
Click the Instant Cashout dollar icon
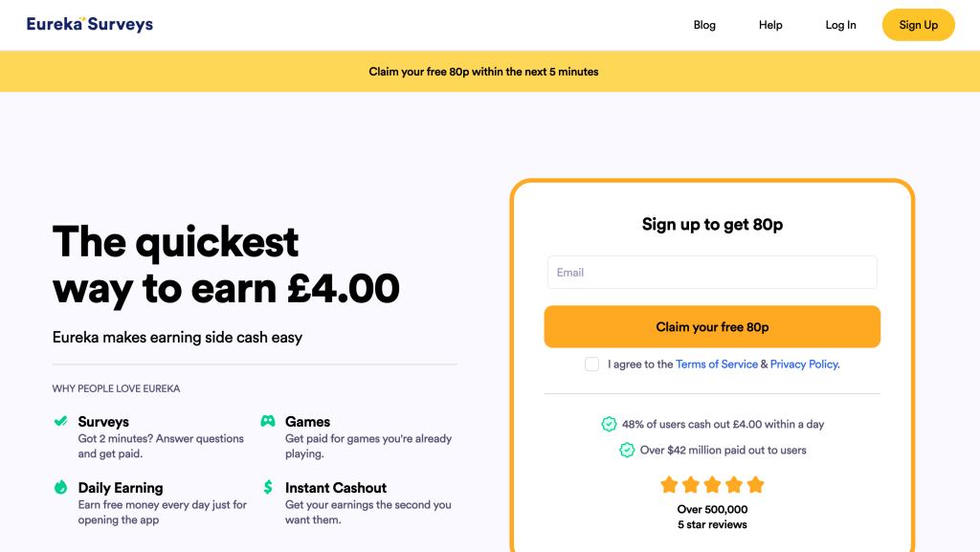[268, 487]
